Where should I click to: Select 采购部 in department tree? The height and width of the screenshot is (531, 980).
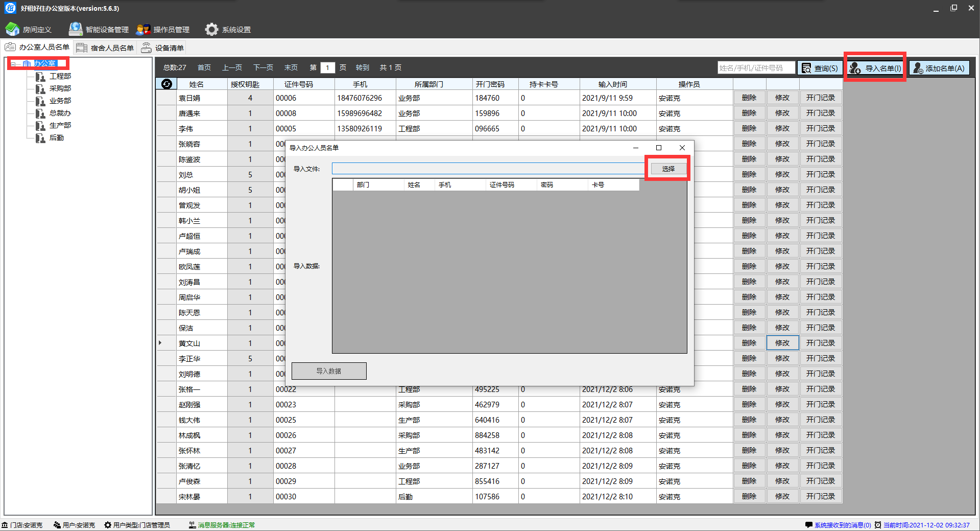click(60, 88)
